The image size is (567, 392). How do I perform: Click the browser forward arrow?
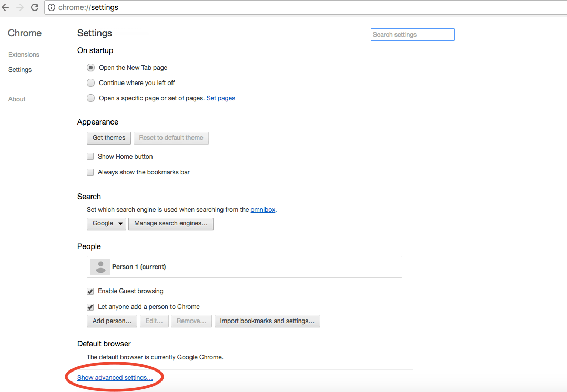pyautogui.click(x=20, y=7)
